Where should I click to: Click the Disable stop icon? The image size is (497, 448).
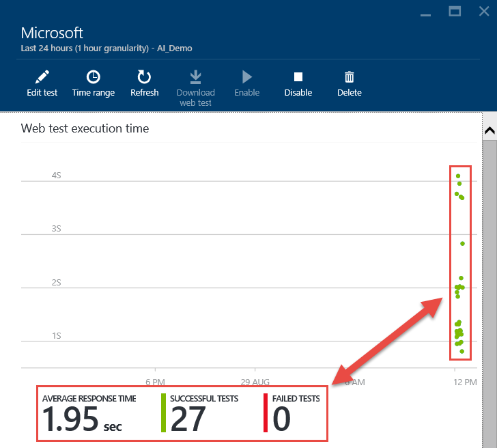[x=298, y=77]
